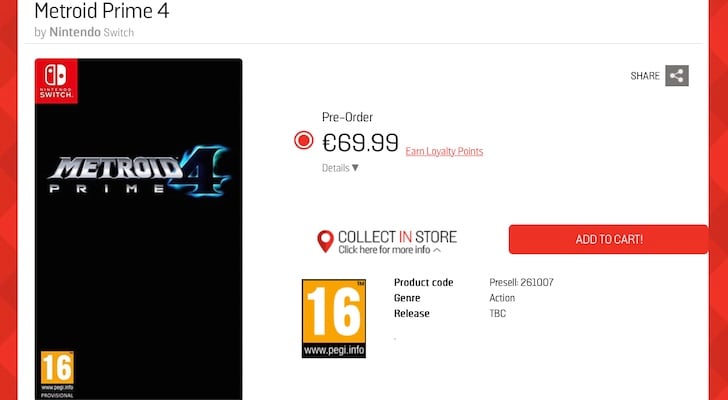728x400 pixels.
Task: Collapse the Click here for more info chevron
Action: click(436, 250)
